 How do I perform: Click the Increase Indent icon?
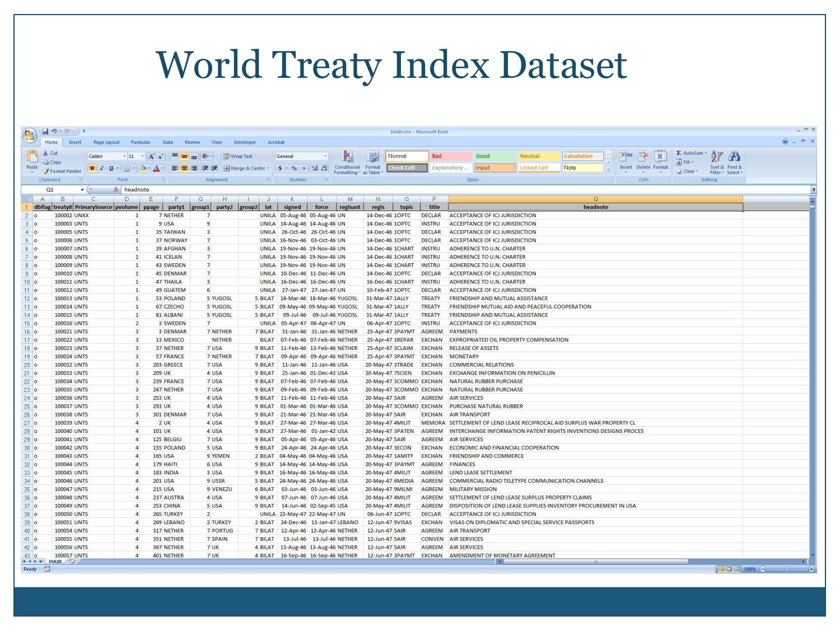point(214,169)
